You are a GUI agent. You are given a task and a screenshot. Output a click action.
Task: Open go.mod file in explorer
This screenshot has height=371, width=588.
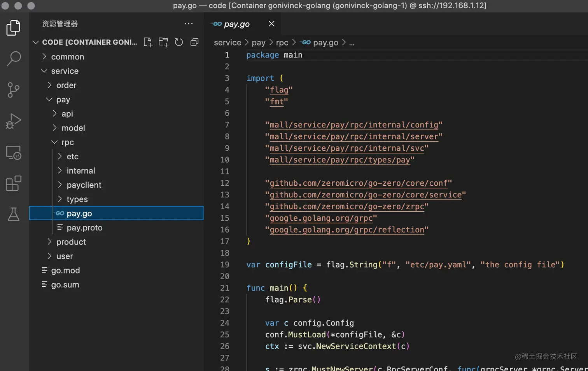[x=116, y=270]
